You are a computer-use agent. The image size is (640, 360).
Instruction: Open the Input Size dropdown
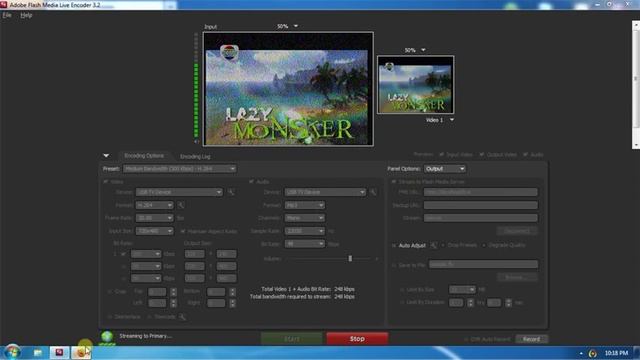[x=155, y=231]
